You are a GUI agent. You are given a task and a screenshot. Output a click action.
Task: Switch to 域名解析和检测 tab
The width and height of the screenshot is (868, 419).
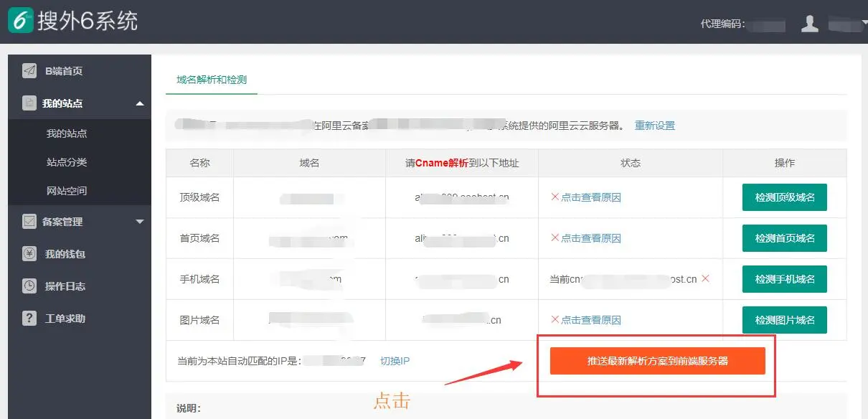point(212,80)
